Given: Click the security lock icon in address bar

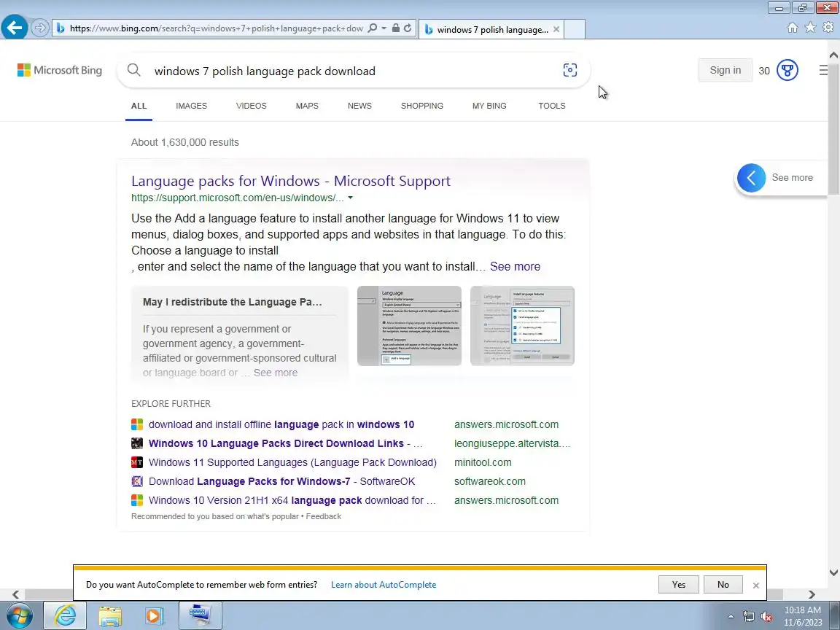Looking at the screenshot, I should tap(395, 28).
